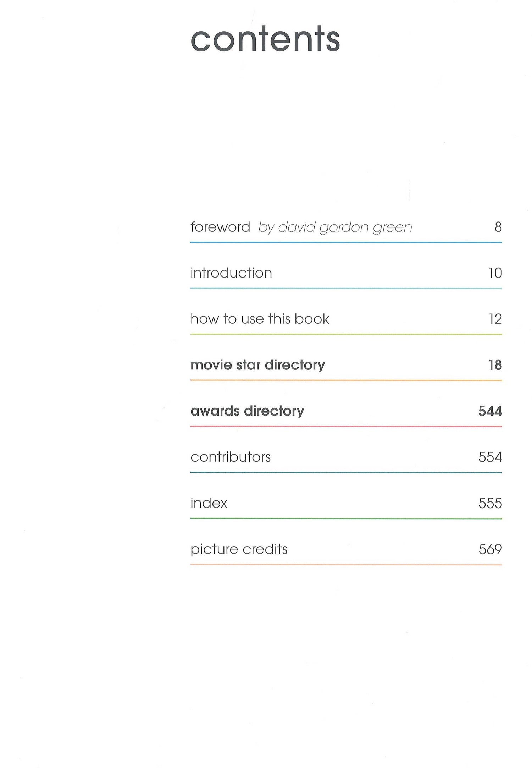Click the "contents" page heading
This screenshot has width=532, height=768.
pos(265,39)
